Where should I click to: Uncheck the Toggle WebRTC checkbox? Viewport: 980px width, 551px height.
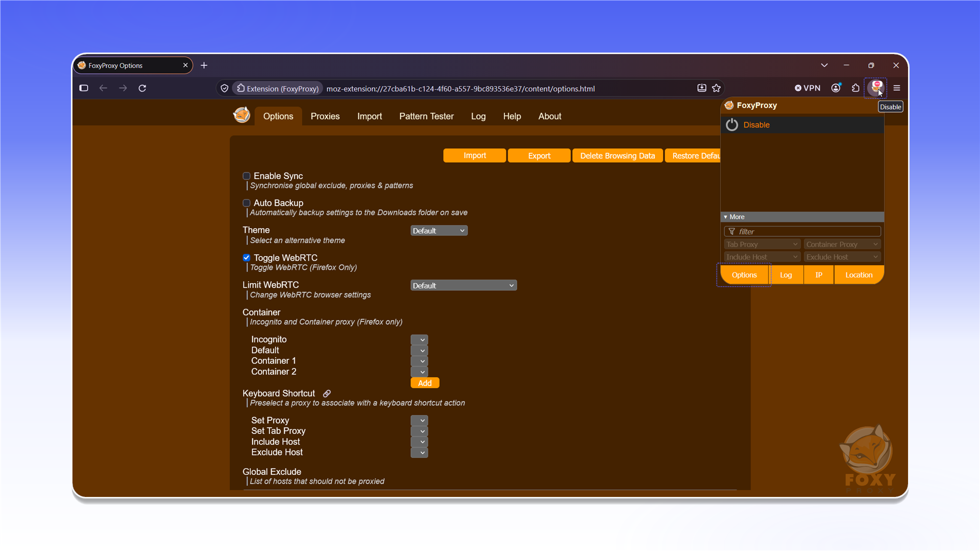[x=247, y=258]
